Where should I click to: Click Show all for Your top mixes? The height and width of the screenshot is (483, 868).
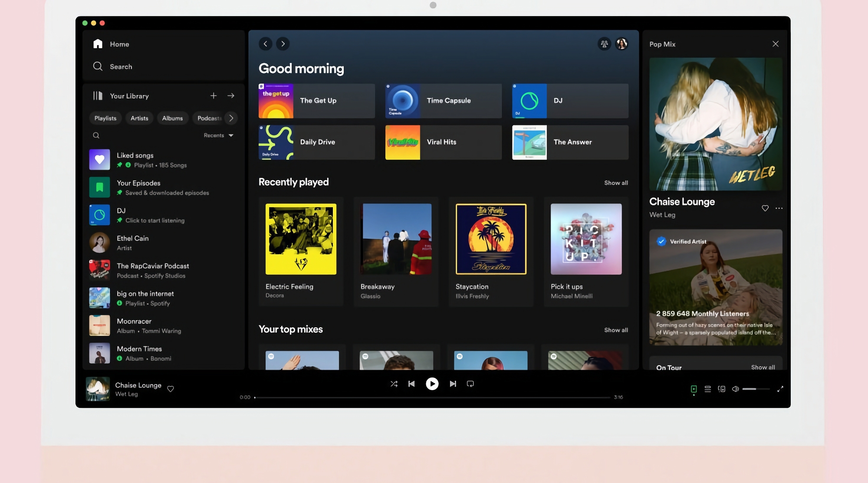tap(615, 330)
